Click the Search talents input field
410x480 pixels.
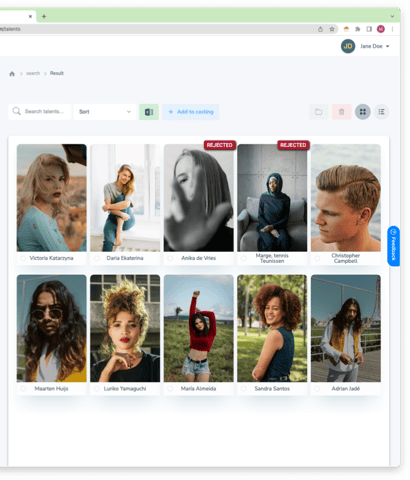point(39,112)
